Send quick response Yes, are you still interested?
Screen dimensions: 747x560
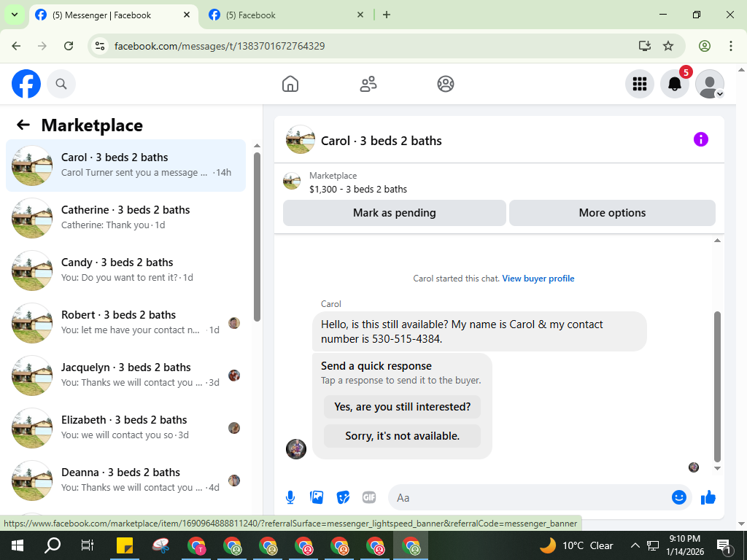coord(402,407)
